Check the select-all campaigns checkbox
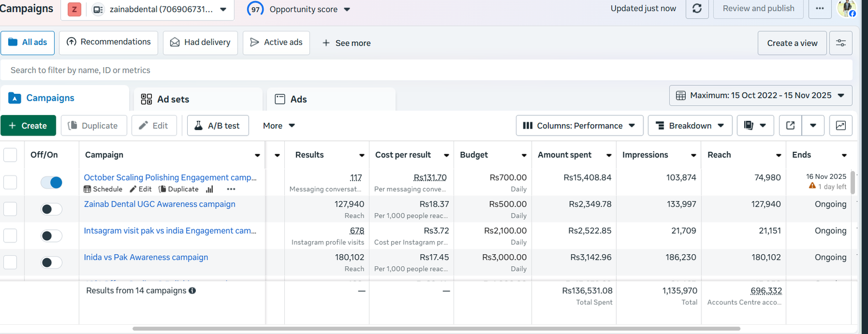The height and width of the screenshot is (334, 868). coord(10,155)
